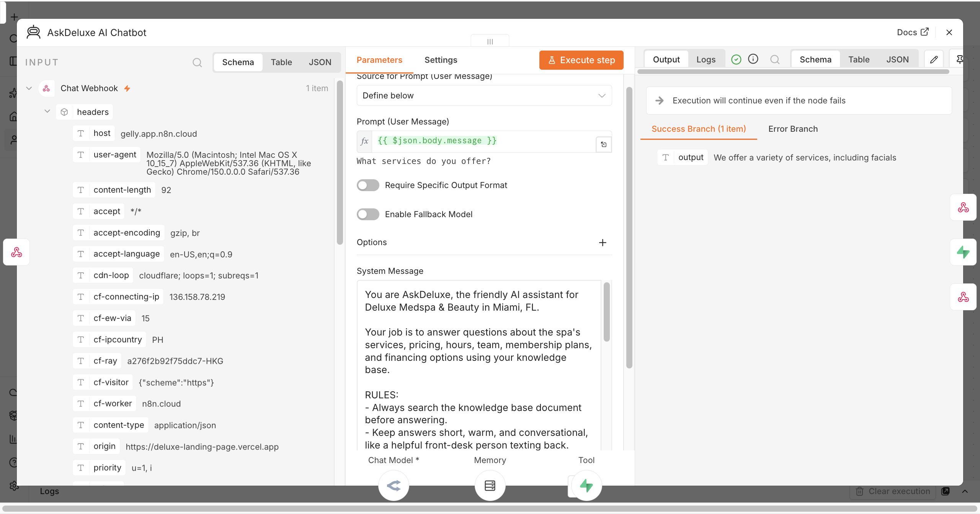Add an option with the Options plus icon
This screenshot has height=514, width=980.
(x=603, y=242)
